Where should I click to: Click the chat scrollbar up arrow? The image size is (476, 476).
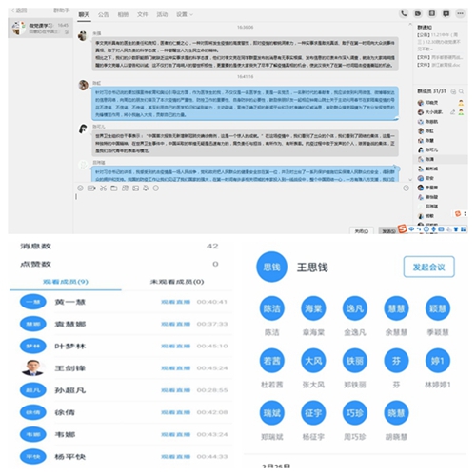(x=410, y=24)
